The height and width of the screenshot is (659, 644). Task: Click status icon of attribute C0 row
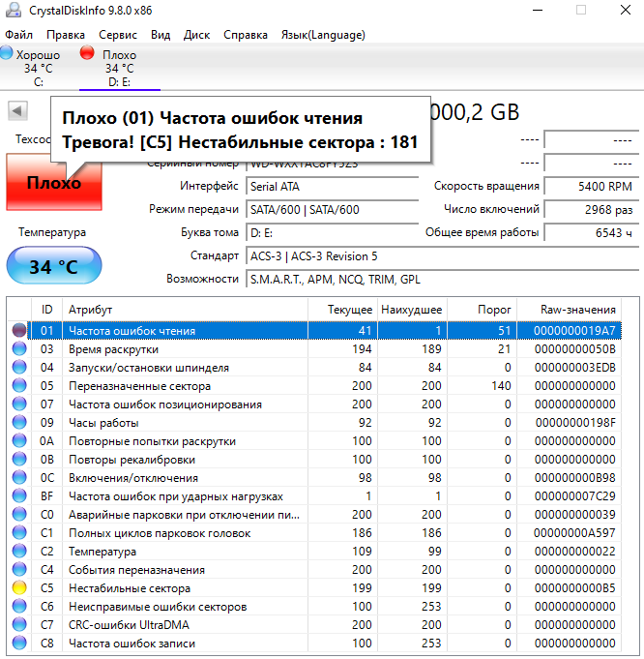click(x=19, y=514)
